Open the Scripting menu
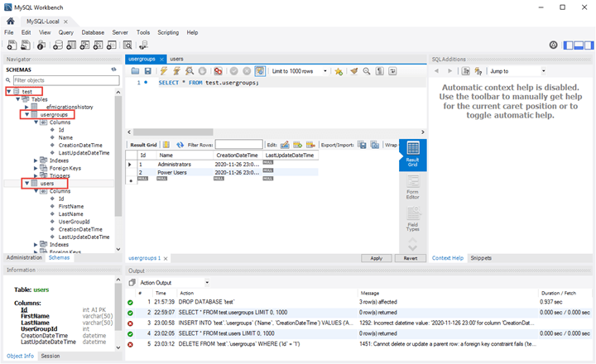This screenshot has height=364, width=596. [168, 32]
